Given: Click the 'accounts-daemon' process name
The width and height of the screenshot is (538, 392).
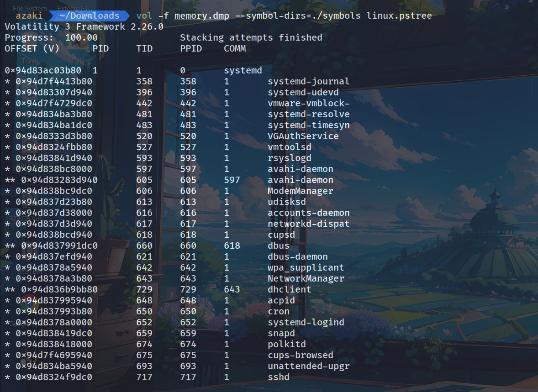Looking at the screenshot, I should tap(308, 213).
